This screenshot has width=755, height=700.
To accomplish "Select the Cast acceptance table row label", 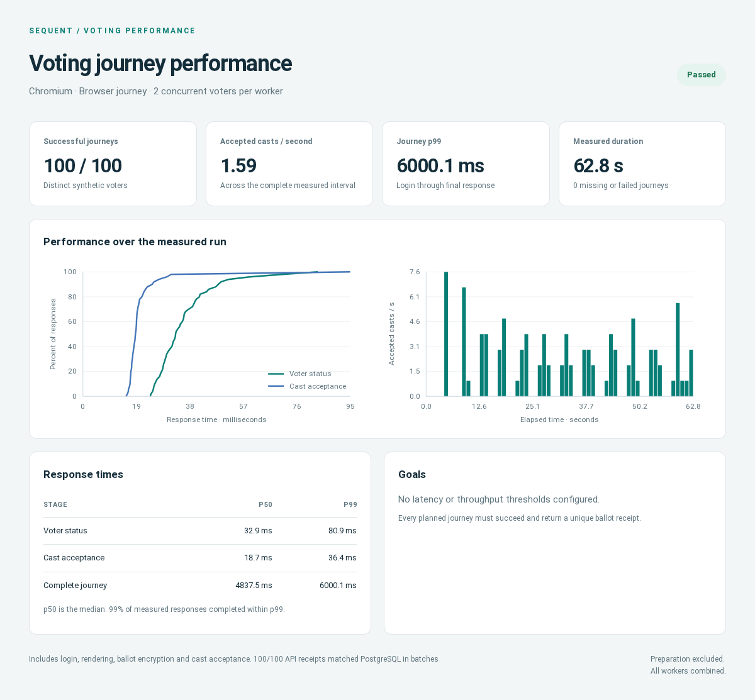I will click(x=74, y=558).
